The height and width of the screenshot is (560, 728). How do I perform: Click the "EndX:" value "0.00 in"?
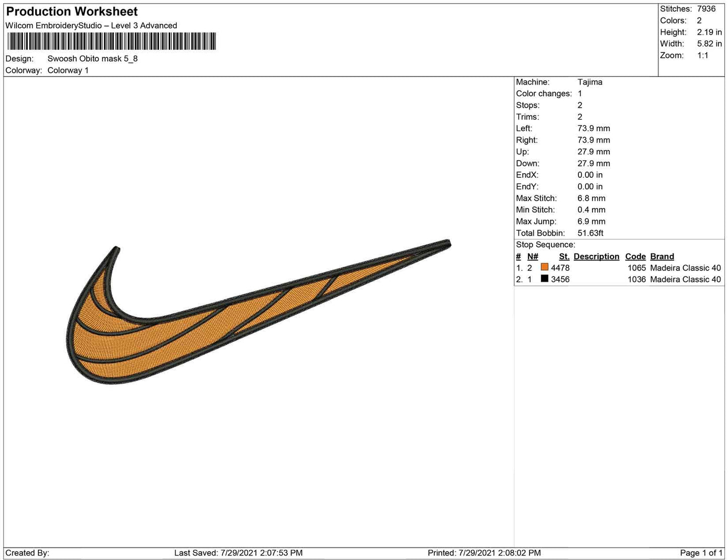(590, 175)
